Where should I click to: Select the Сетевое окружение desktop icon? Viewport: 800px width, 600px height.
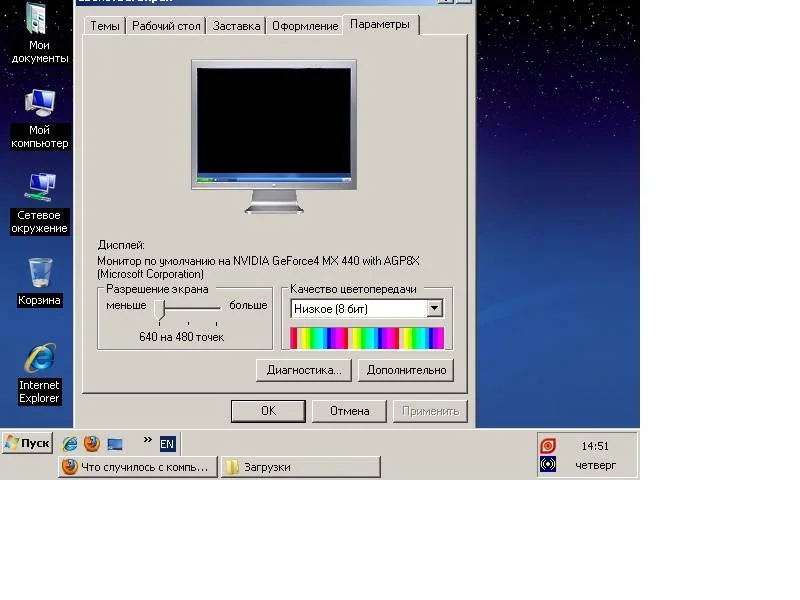click(39, 203)
